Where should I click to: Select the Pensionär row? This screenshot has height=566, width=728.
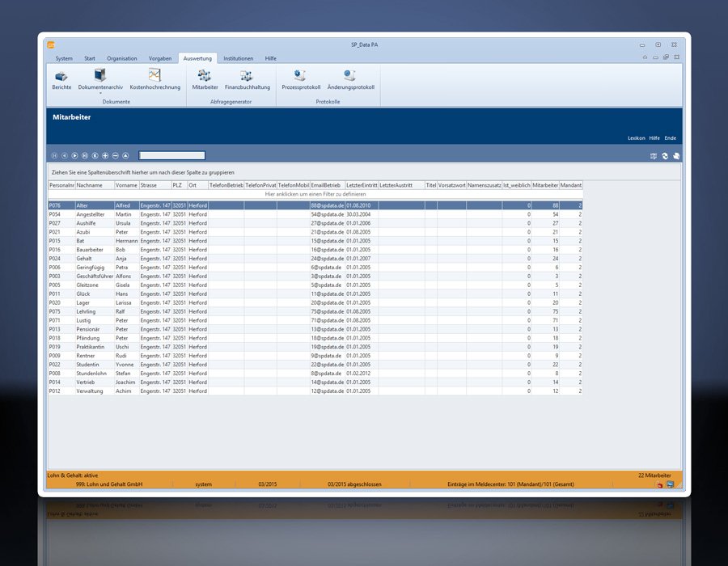[x=315, y=329]
